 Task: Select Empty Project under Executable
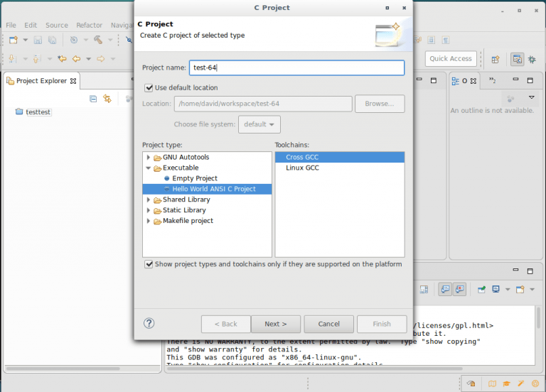pos(195,178)
